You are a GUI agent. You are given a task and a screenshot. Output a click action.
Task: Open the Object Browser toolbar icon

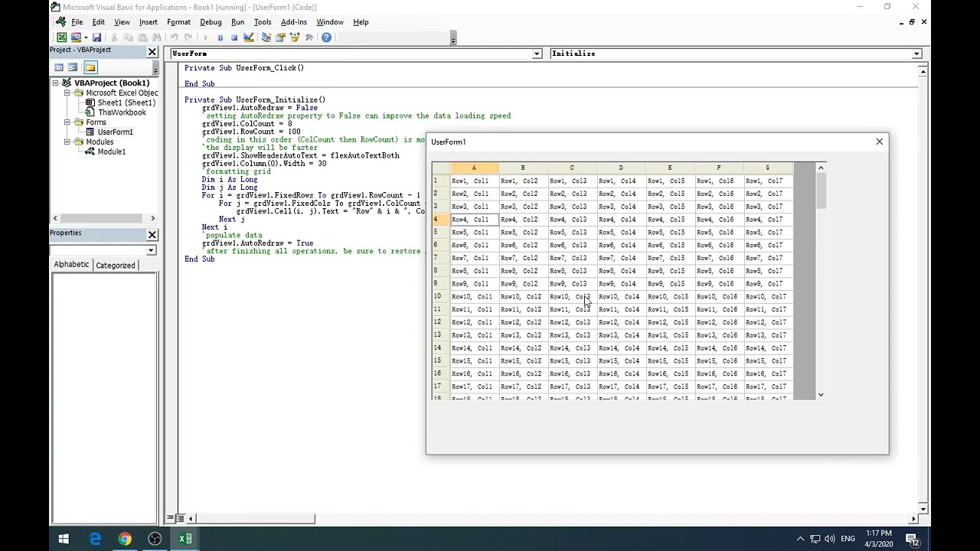(x=294, y=37)
